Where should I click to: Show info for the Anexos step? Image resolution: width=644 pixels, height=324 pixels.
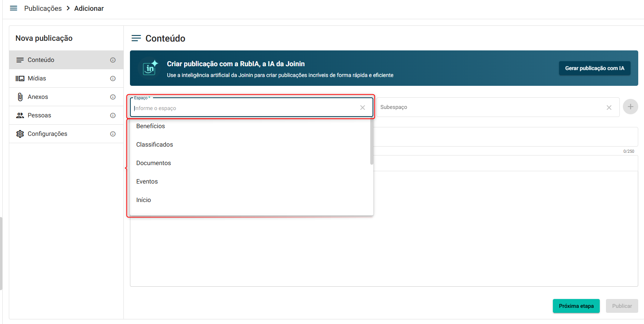tap(113, 97)
